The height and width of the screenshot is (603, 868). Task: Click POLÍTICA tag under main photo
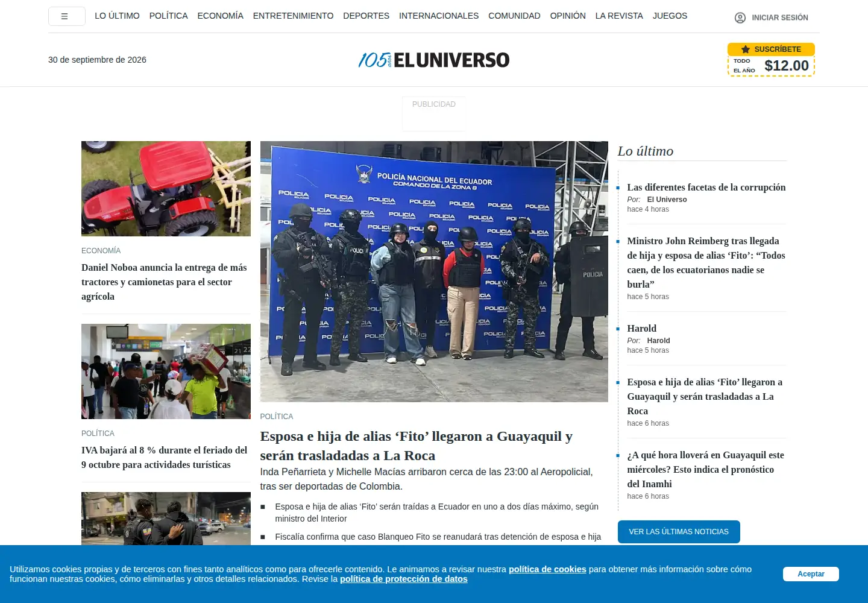277,417
